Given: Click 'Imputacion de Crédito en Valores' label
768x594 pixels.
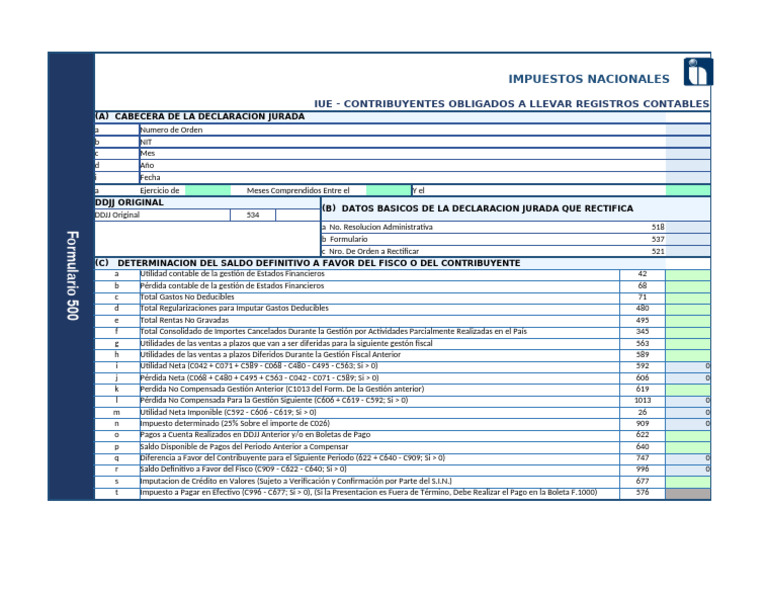Looking at the screenshot, I should pyautogui.click(x=296, y=481).
